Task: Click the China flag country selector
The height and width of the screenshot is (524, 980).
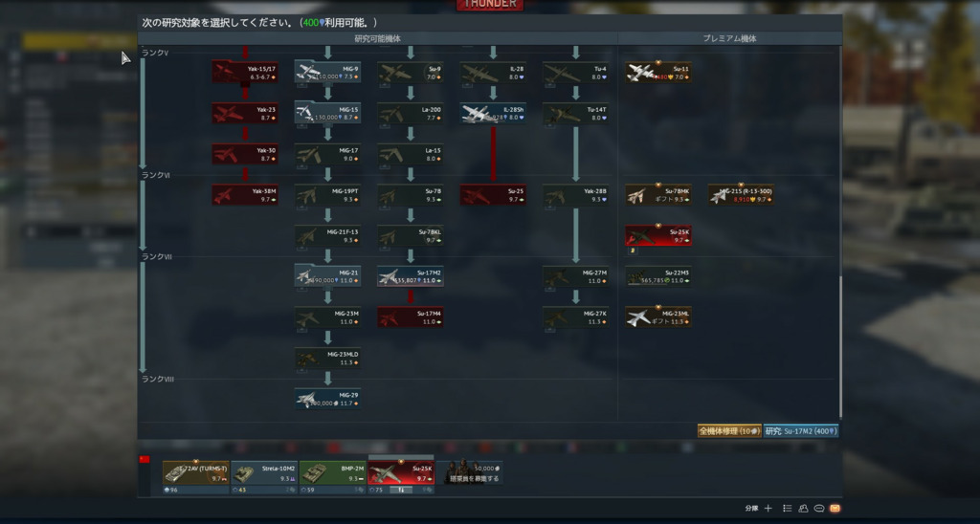Action: pos(145,460)
